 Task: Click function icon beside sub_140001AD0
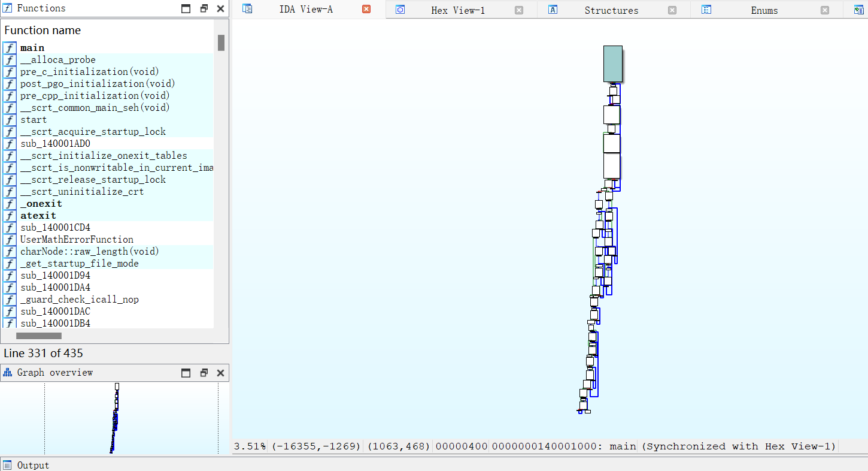[10, 144]
